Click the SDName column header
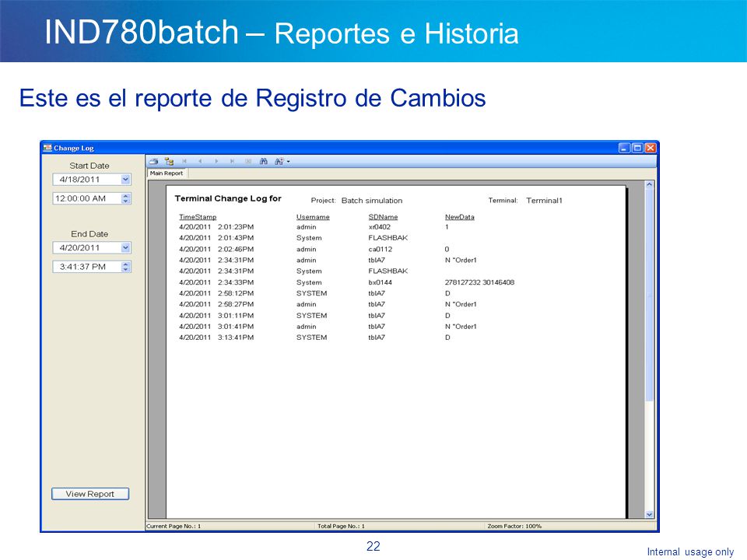Viewport: 747px width, 560px height. pos(383,217)
